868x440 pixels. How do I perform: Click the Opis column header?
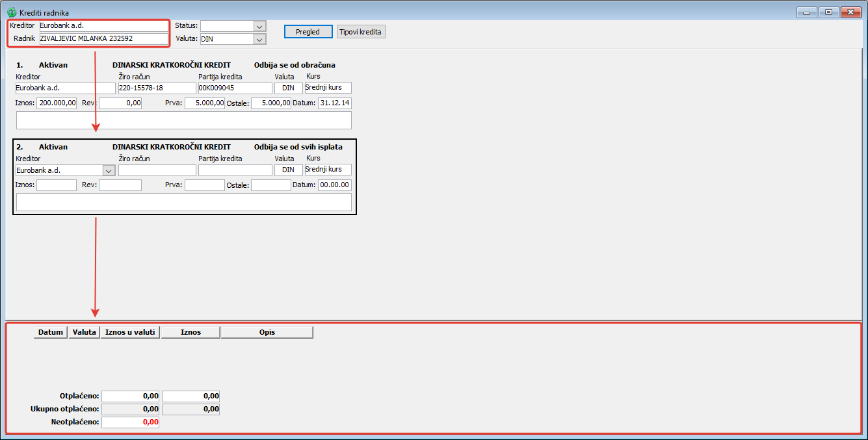pos(267,332)
